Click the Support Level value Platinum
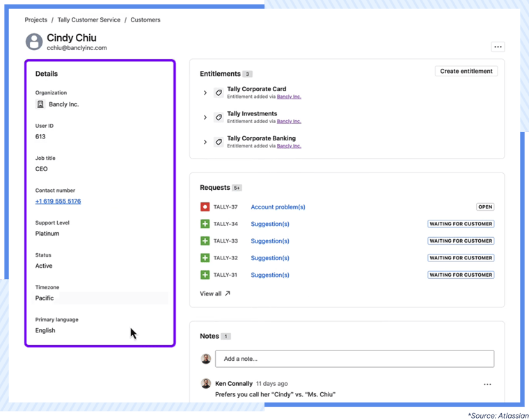The width and height of the screenshot is (529, 420). click(47, 234)
